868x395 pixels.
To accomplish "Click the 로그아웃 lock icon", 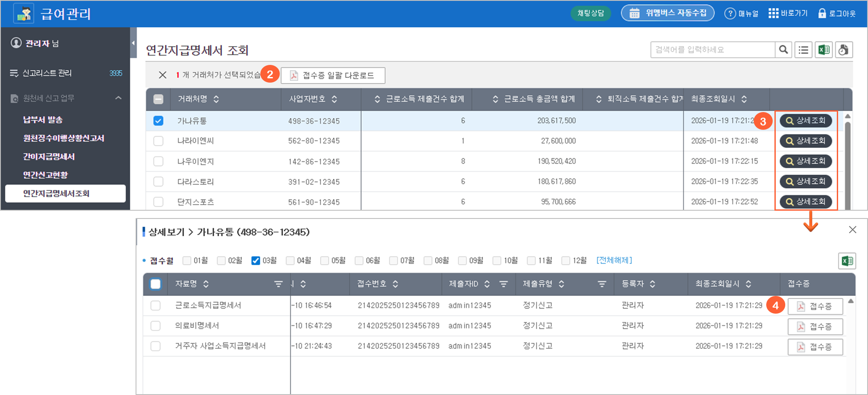I will (x=822, y=13).
